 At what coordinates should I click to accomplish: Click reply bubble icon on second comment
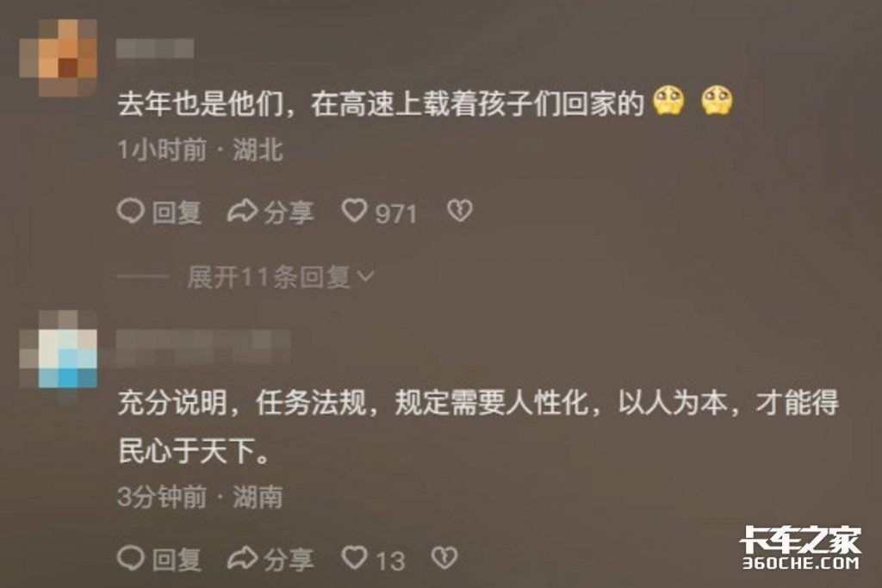(131, 558)
